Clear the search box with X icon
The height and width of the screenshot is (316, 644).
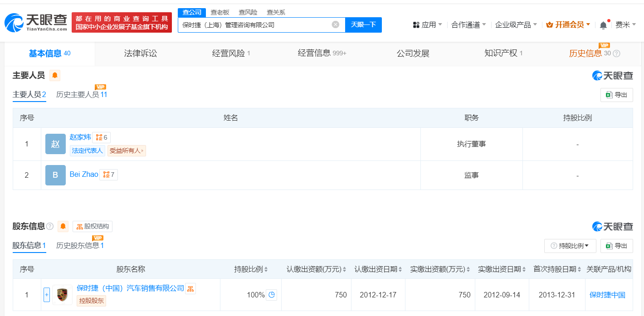[x=335, y=24]
